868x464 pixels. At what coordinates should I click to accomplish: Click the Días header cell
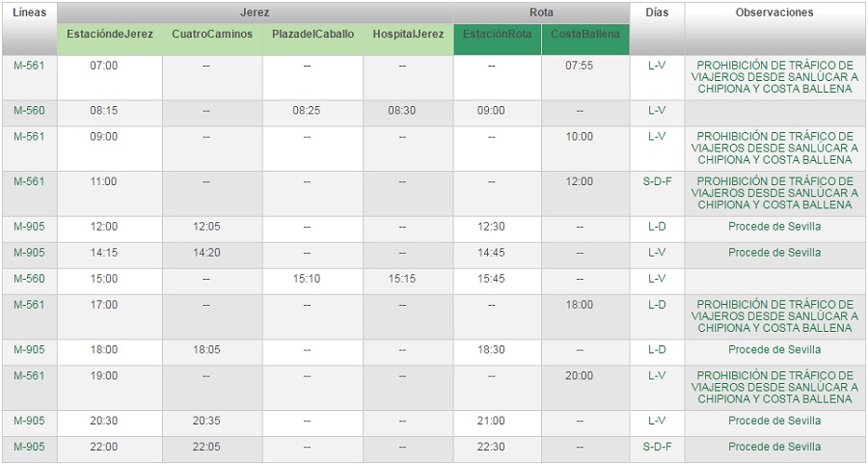coord(657,14)
